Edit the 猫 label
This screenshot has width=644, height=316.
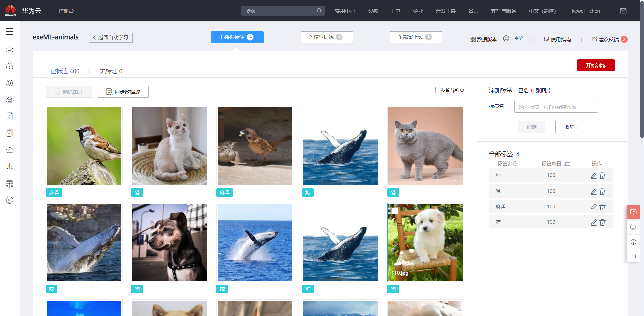(x=594, y=222)
